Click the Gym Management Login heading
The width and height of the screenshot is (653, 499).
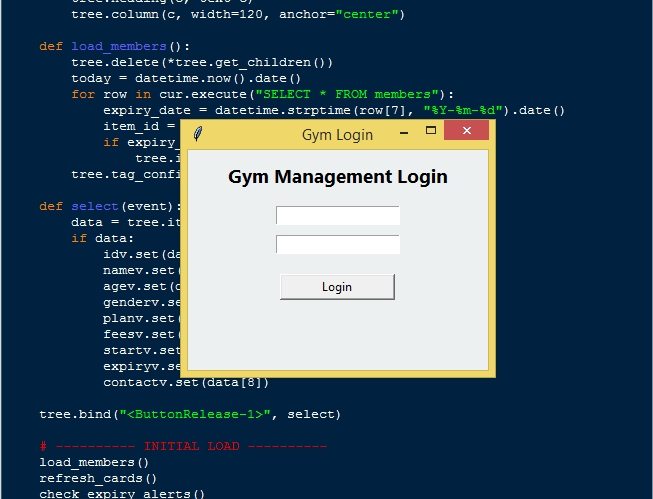pos(337,177)
